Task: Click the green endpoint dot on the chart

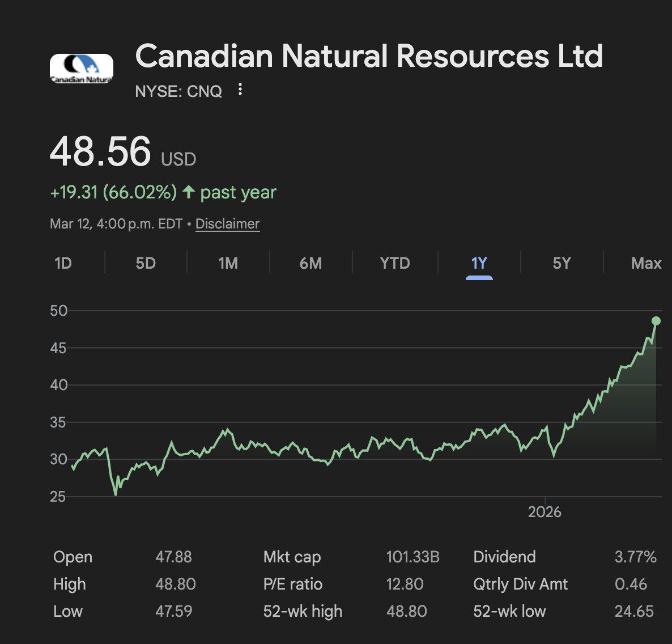Action: pyautogui.click(x=656, y=321)
